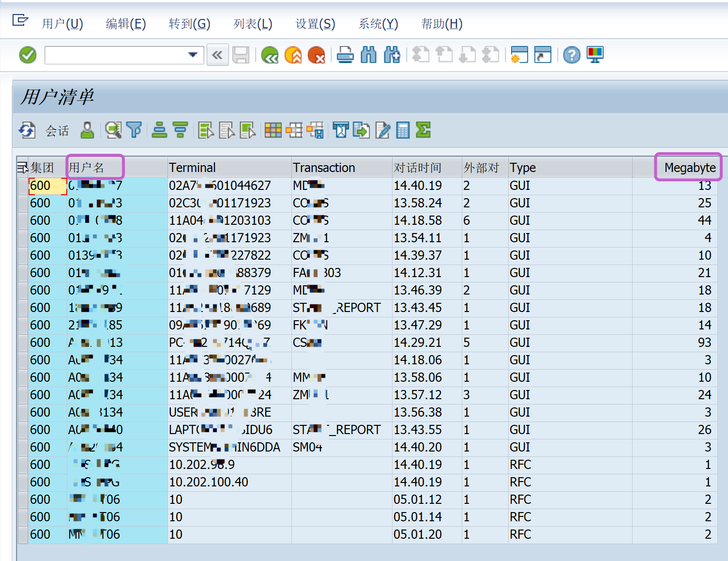Viewport: 728px width, 561px height.
Task: Click the Refresh icon in the list toolbar
Action: pos(27,130)
